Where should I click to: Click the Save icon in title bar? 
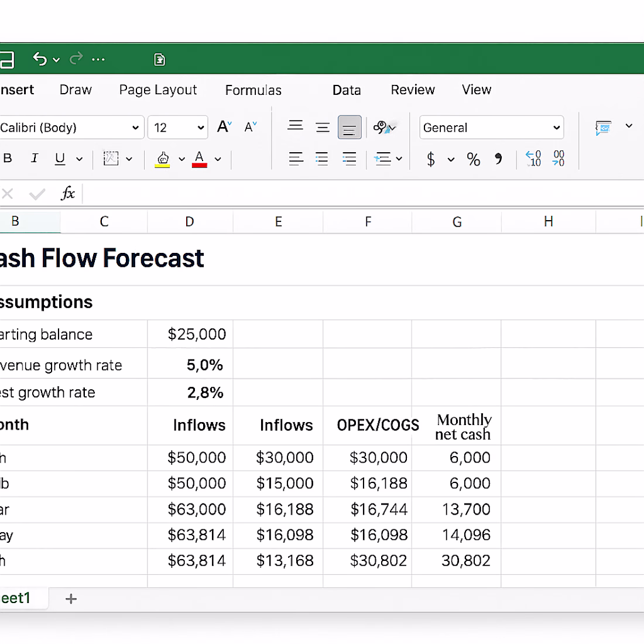(6, 60)
